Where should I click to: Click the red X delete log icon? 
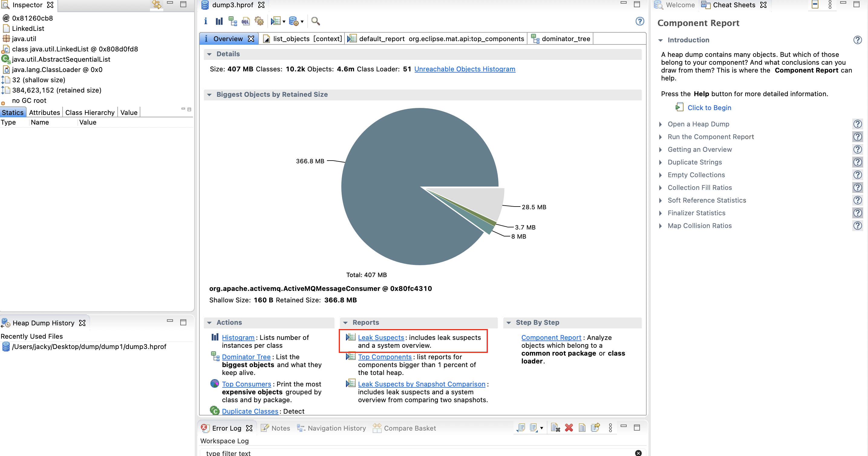(569, 428)
